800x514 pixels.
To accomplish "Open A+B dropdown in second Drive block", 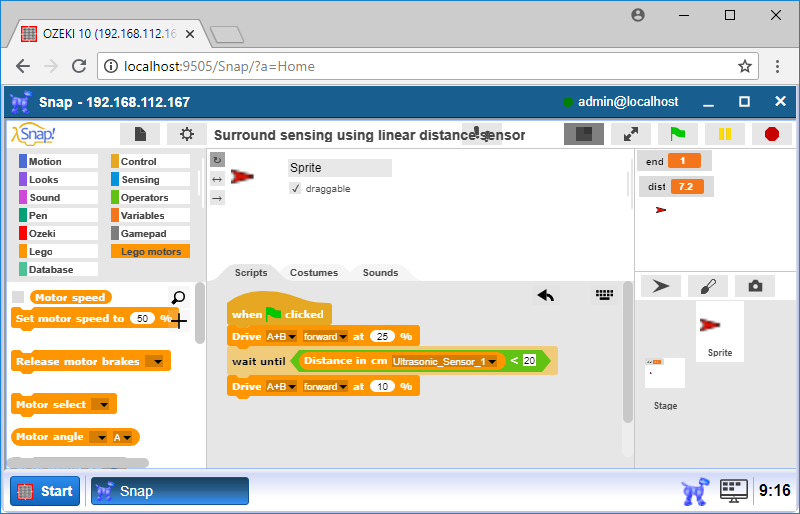I will tap(281, 386).
